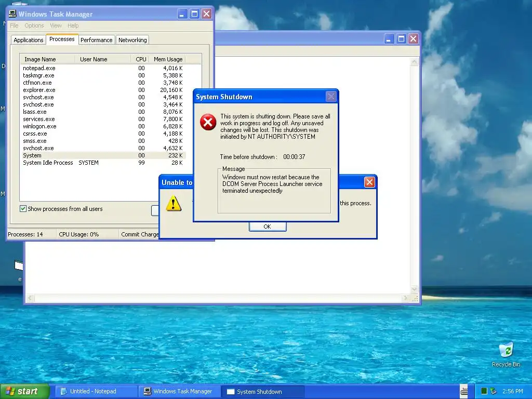
Task: Click the red error icon in System Shutdown
Action: pyautogui.click(x=208, y=122)
